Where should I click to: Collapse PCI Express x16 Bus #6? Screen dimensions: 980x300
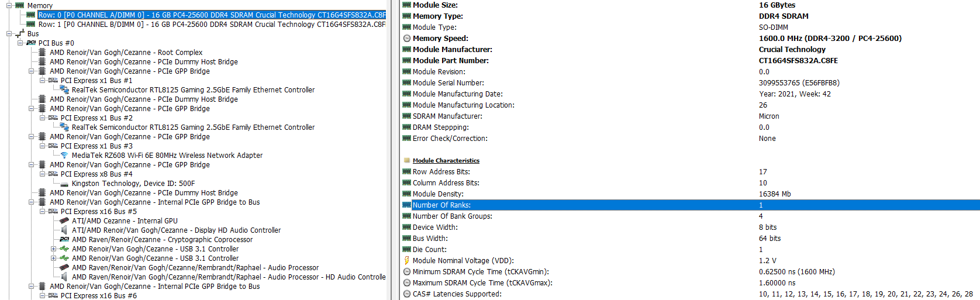43,296
